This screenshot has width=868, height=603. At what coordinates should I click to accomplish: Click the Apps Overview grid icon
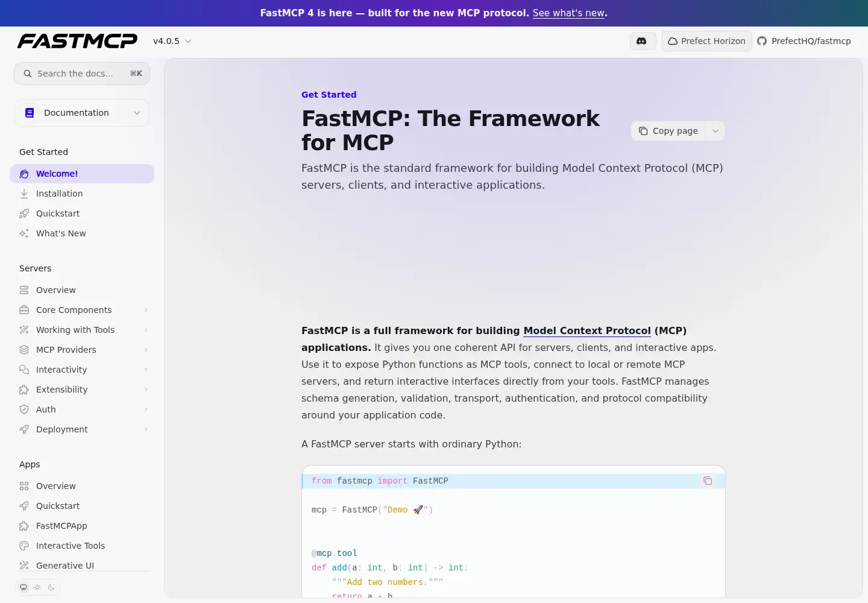pyautogui.click(x=24, y=486)
